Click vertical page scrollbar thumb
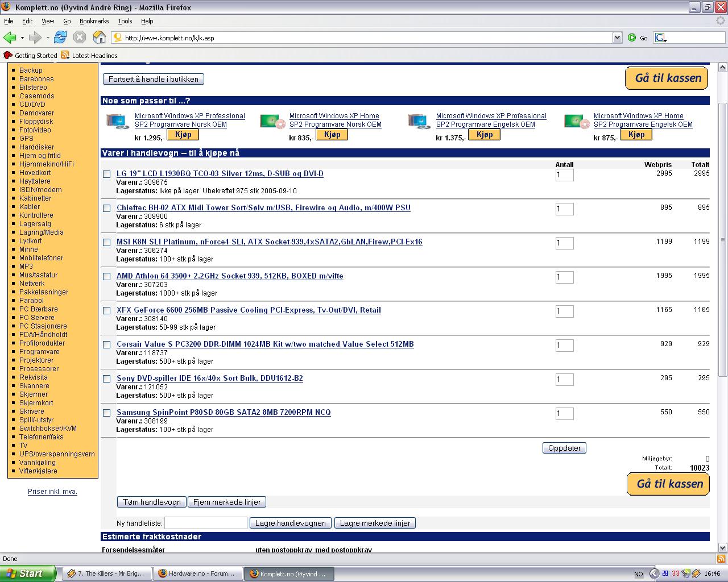The height and width of the screenshot is (582, 728). [x=723, y=239]
